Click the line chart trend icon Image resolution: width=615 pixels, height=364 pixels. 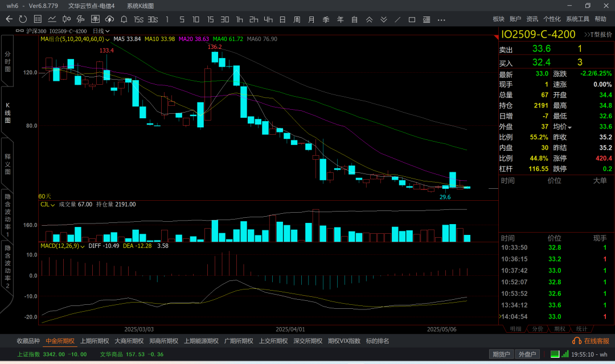pyautogui.click(x=52, y=19)
